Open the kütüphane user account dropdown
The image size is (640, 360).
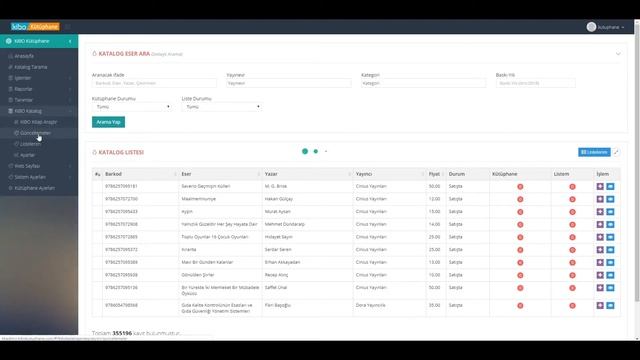pyautogui.click(x=611, y=27)
